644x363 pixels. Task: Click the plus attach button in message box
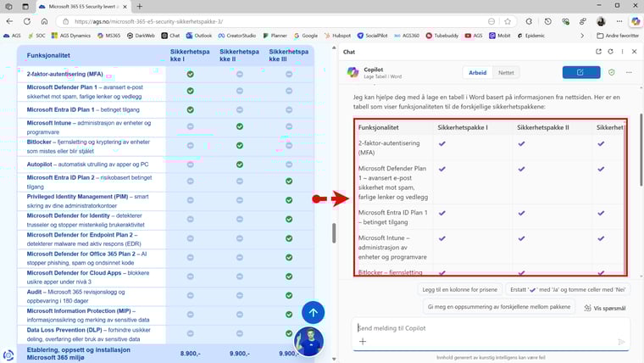point(363,341)
